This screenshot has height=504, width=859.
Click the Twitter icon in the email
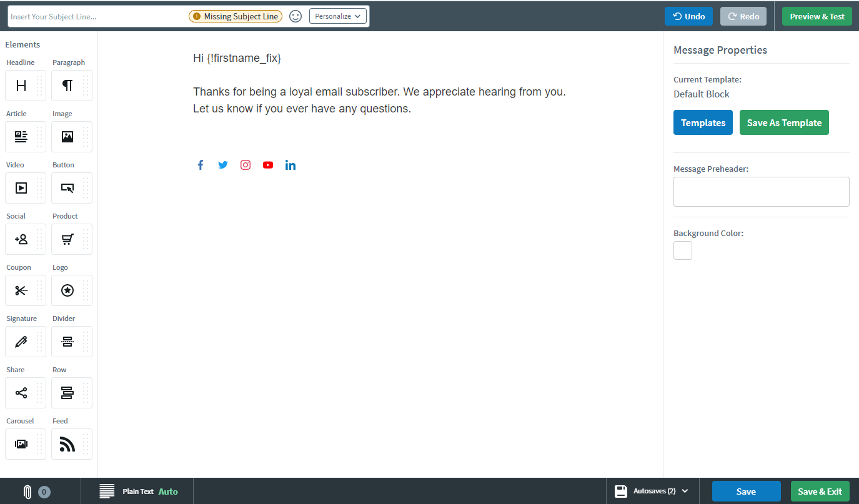223,165
